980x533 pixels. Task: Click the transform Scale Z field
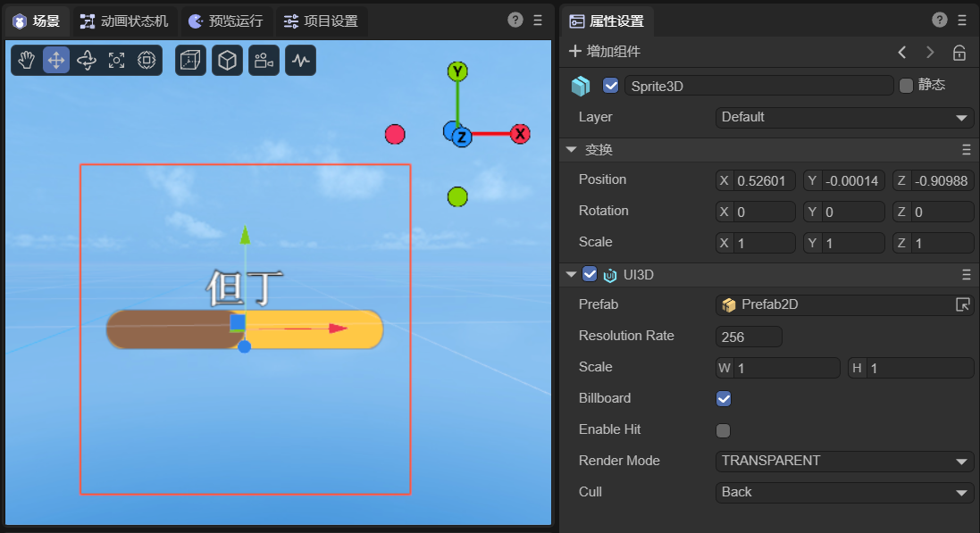coord(934,243)
